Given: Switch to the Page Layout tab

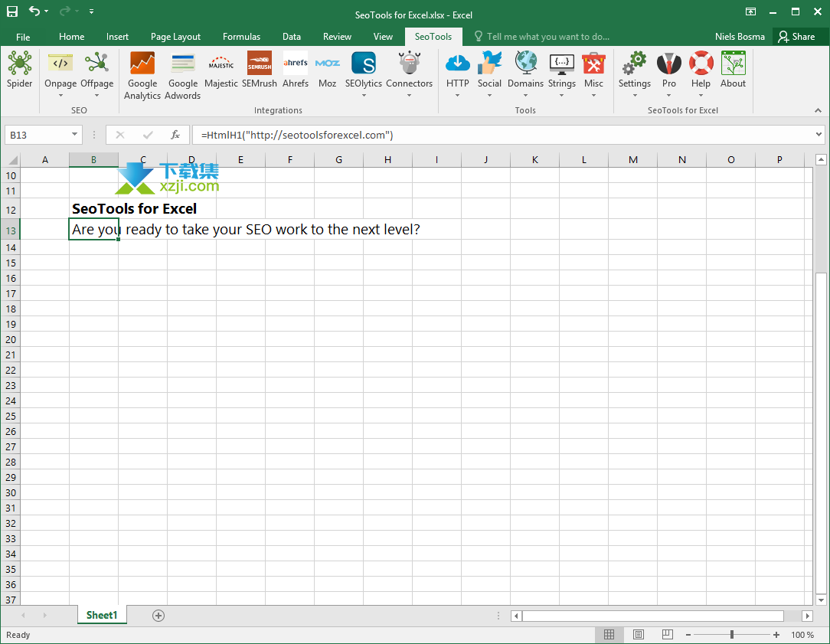Looking at the screenshot, I should point(175,37).
